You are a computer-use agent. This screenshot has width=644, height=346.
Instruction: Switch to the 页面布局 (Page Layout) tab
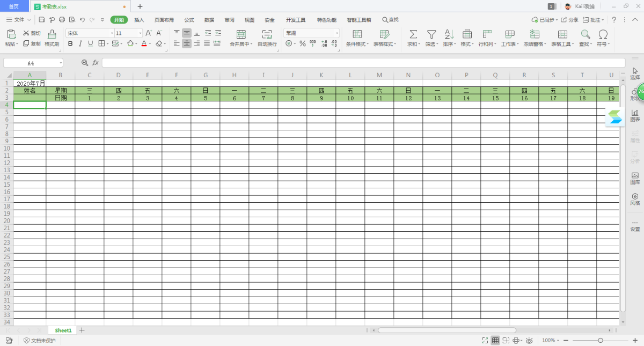164,20
